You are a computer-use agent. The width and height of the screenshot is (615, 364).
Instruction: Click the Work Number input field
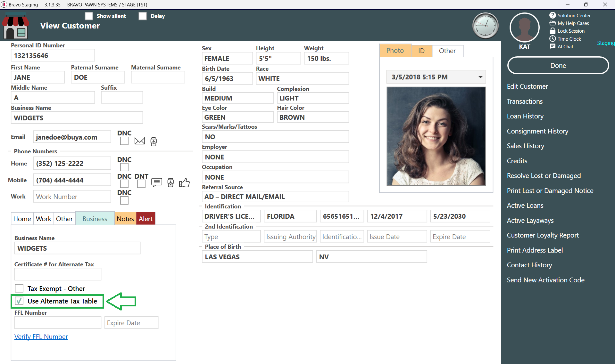[x=72, y=197]
